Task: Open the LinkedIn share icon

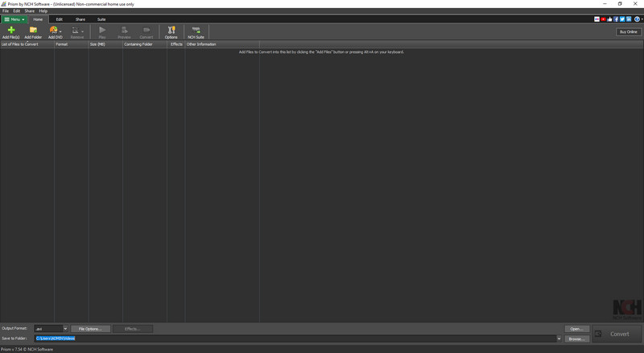Action: [x=628, y=19]
